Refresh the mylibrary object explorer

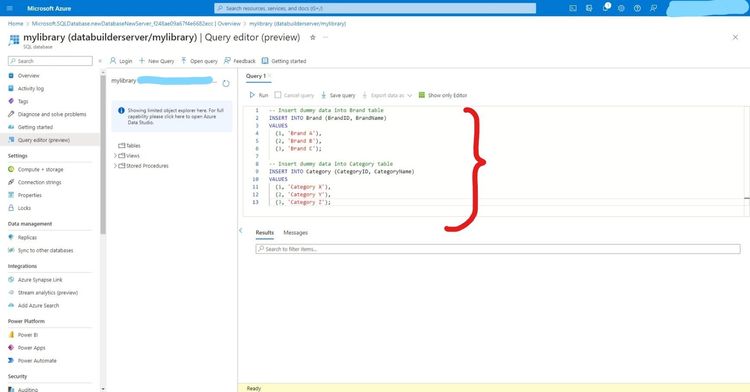(226, 83)
